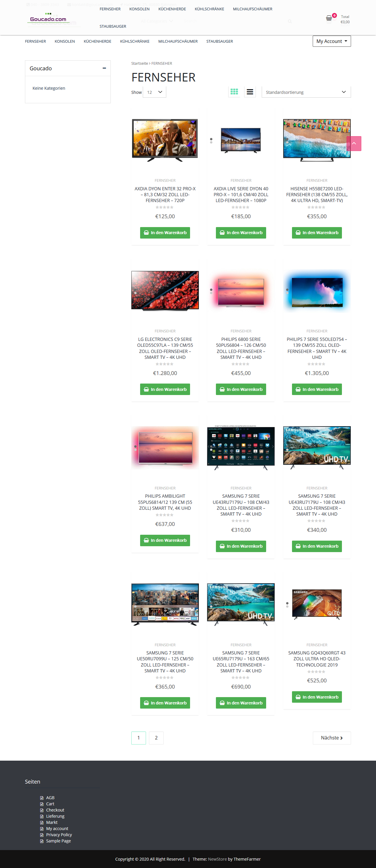
Task: Click NewStore theme link in footer
Action: (x=217, y=859)
